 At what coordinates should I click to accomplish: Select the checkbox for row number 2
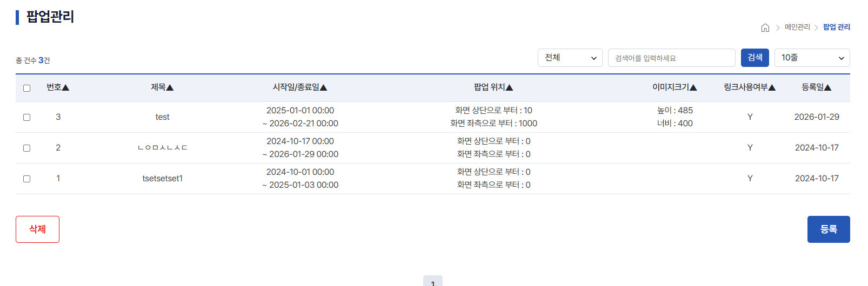click(26, 148)
